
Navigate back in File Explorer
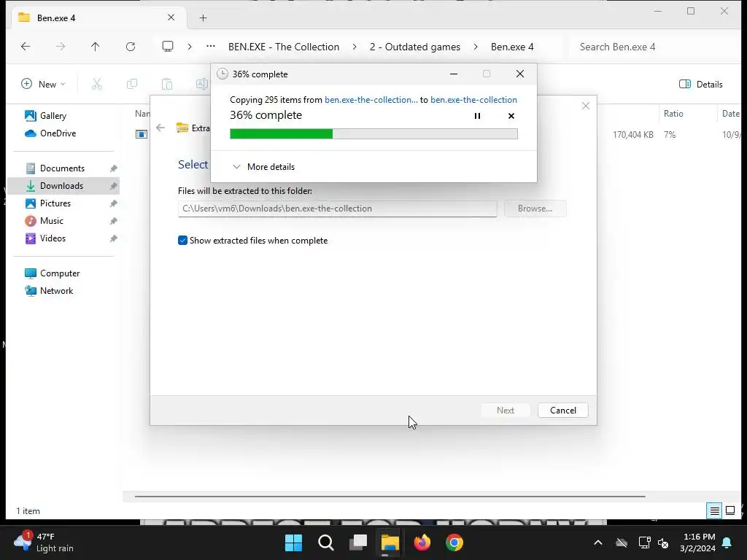pos(26,46)
